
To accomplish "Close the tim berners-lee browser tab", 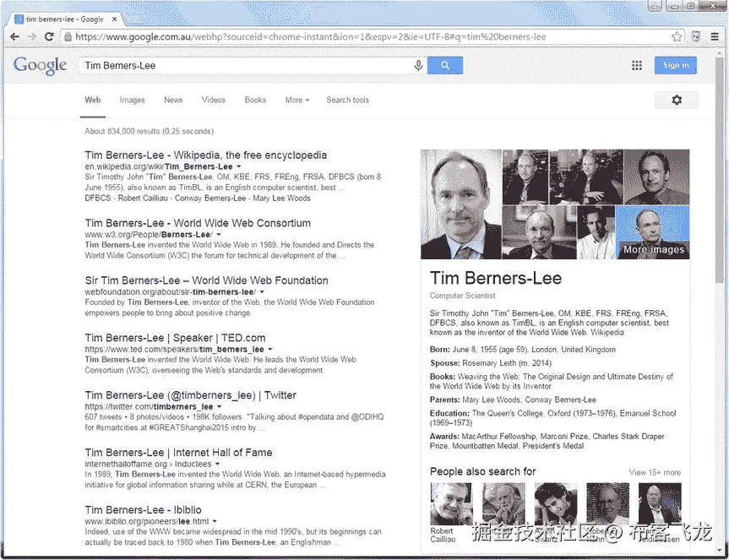I will click(114, 19).
